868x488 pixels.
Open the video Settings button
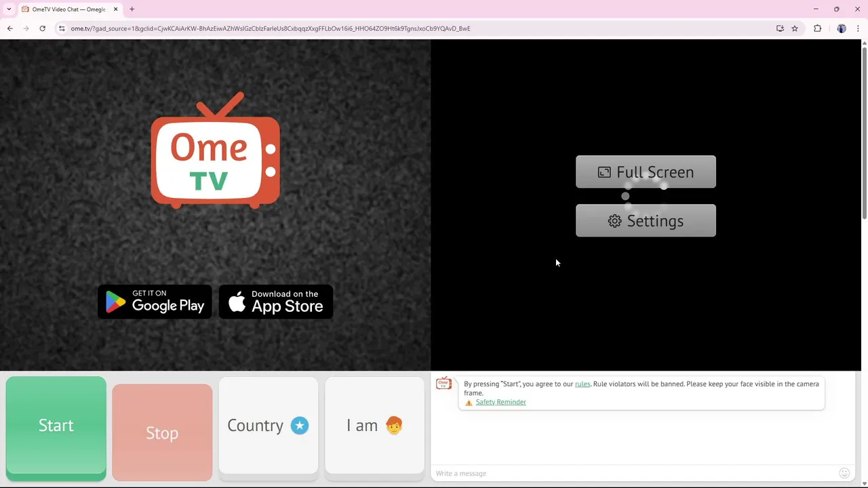646,221
